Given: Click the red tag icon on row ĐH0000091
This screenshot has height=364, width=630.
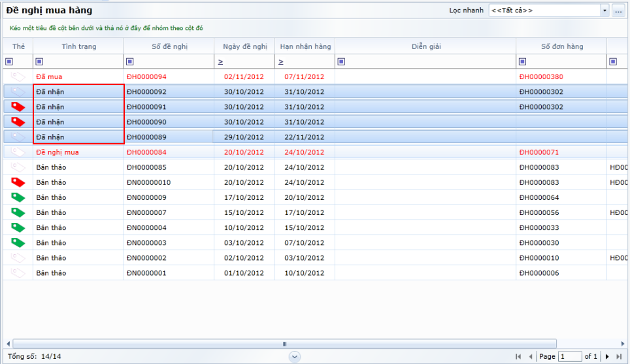Looking at the screenshot, I should (18, 107).
